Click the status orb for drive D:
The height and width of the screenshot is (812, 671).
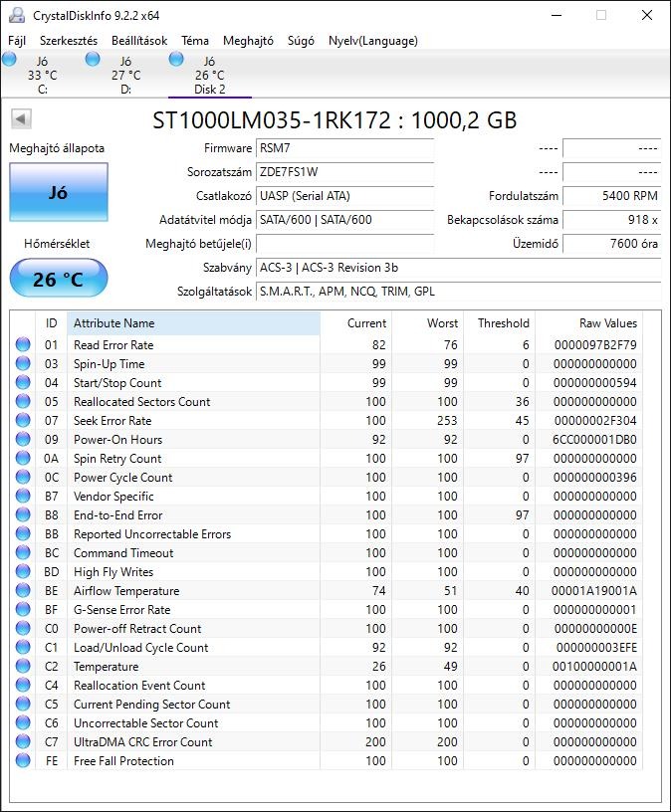(x=93, y=59)
